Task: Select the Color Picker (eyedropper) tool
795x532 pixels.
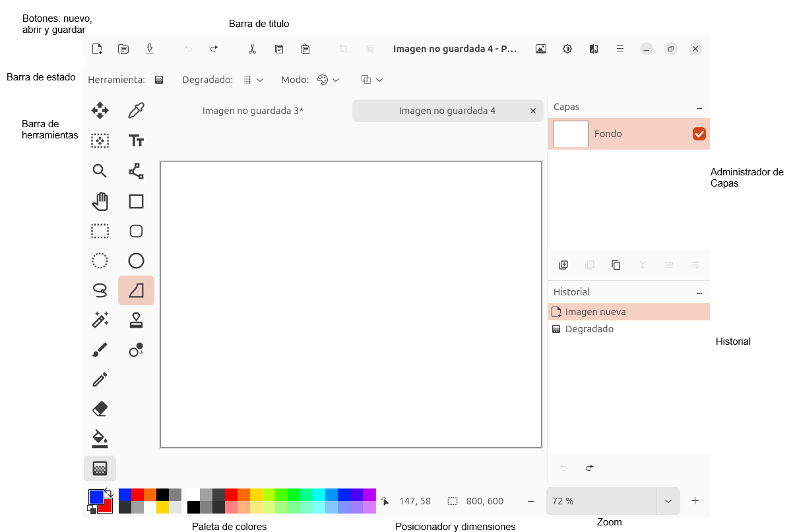Action: click(x=136, y=110)
